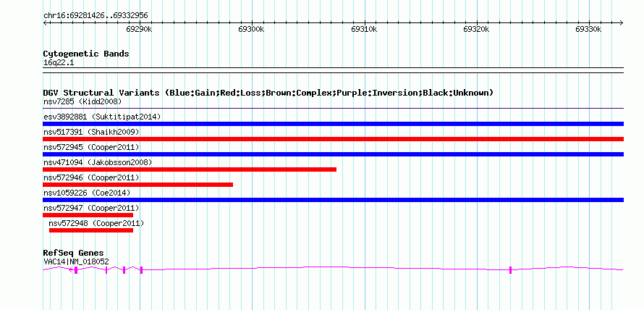
Task: Click the blue nsv1059226 gain bar
Action: pyautogui.click(x=333, y=200)
